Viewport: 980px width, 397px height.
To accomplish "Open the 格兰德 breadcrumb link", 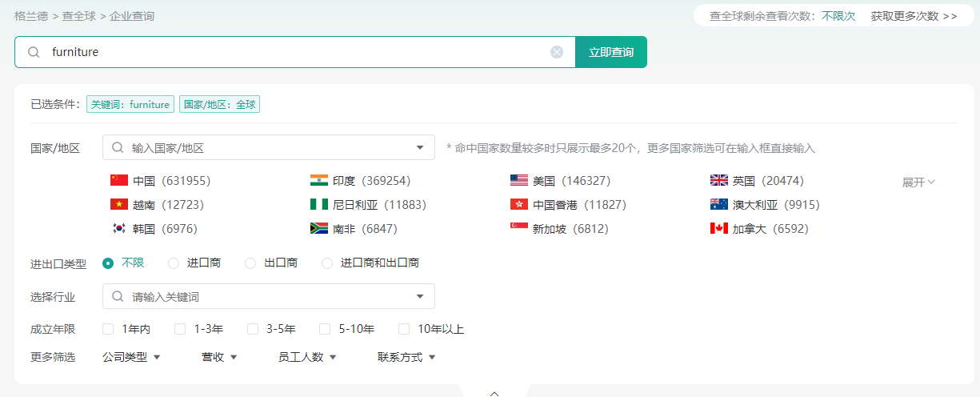I will tap(30, 16).
